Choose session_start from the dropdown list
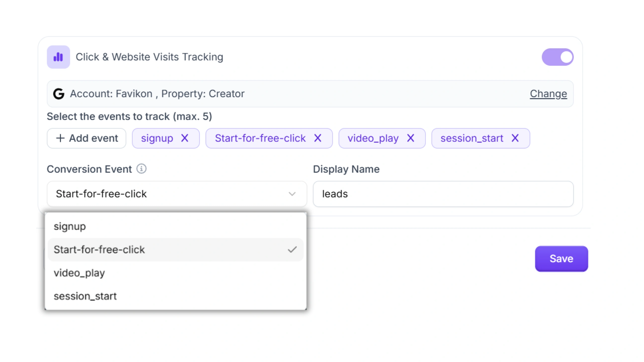 (85, 296)
